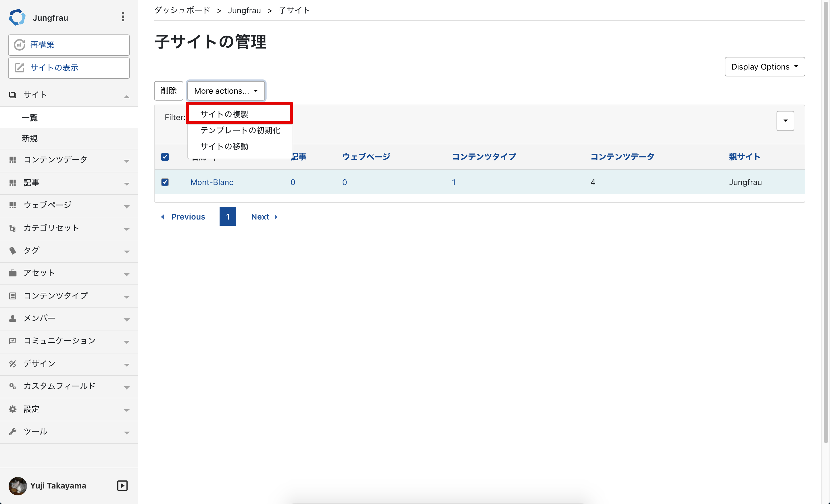This screenshot has width=830, height=504.
Task: Expand the Display Options dropdown
Action: [764, 66]
